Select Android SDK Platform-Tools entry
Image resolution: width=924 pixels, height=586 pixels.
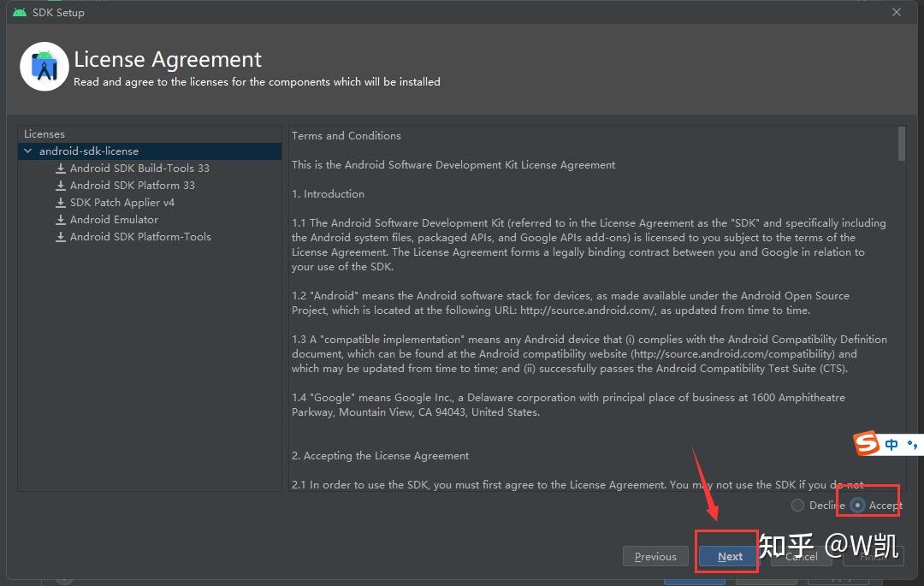140,237
